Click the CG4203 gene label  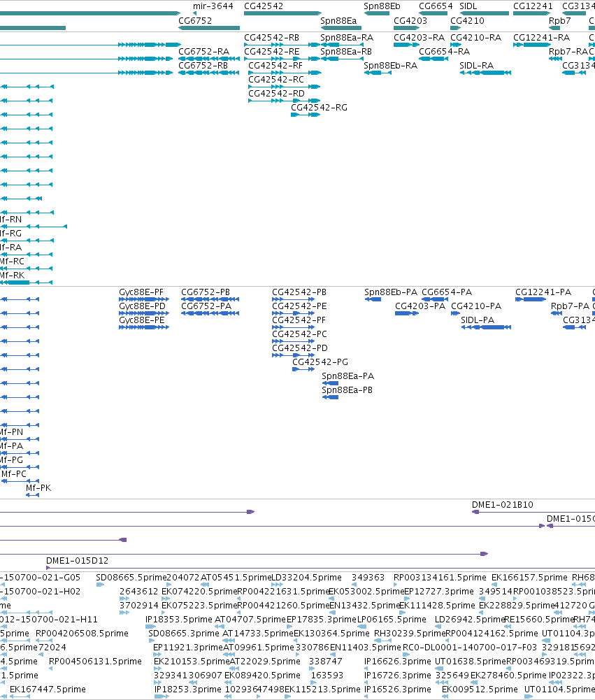[x=410, y=20]
